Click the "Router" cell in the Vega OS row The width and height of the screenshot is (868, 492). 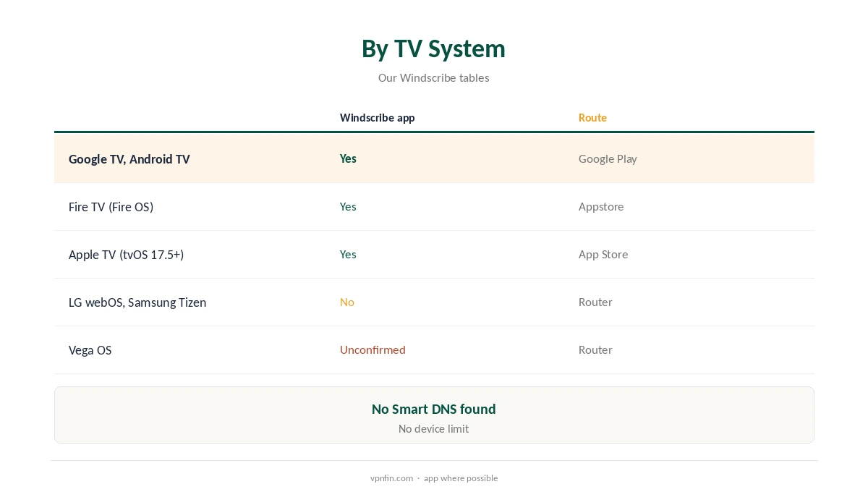[x=595, y=349]
